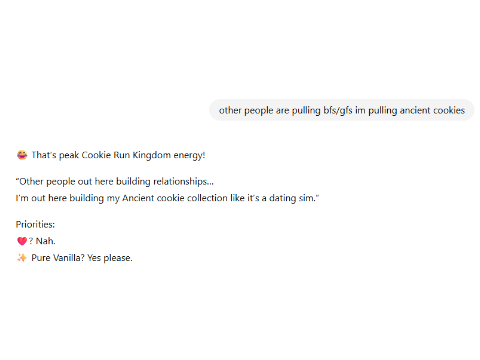This screenshot has width=480, height=360.
Task: Click 'ancient cookies' in the user bubble
Action: click(432, 110)
